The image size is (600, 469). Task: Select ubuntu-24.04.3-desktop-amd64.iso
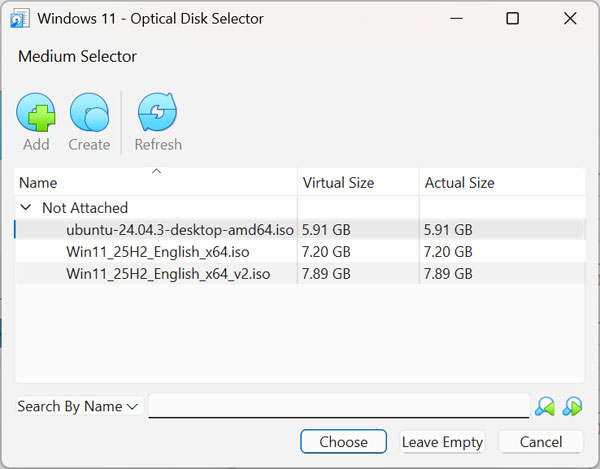300,230
